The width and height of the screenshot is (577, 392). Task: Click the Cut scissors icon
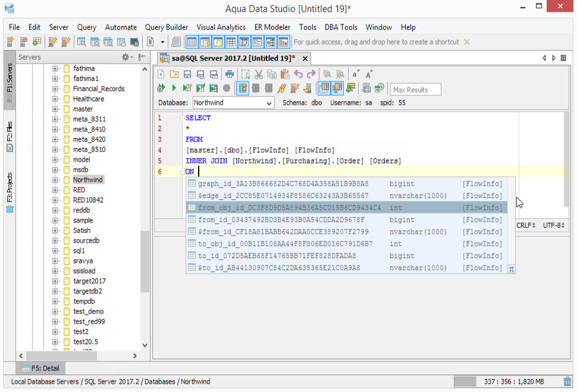259,74
